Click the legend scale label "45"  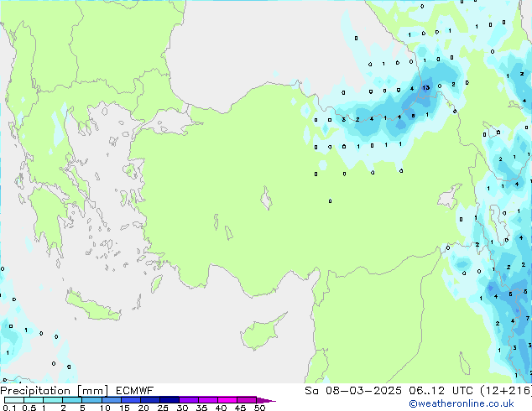[x=240, y=408]
